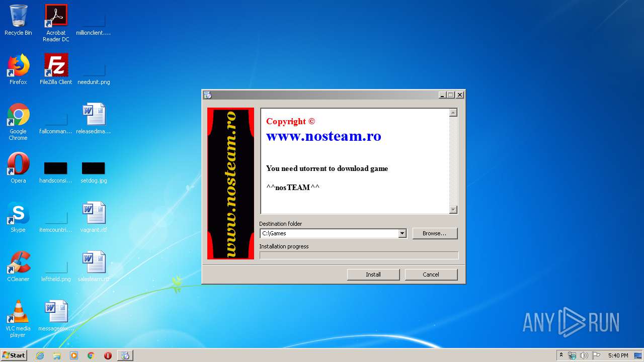Viewport: 644px width, 362px height.
Task: Open Skype desktop shortcut
Action: (18, 217)
